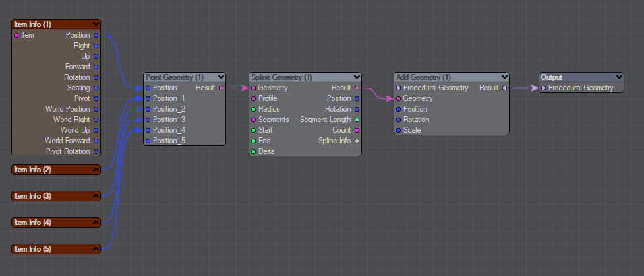Select the Output node title bar
The height and width of the screenshot is (276, 644).
573,77
